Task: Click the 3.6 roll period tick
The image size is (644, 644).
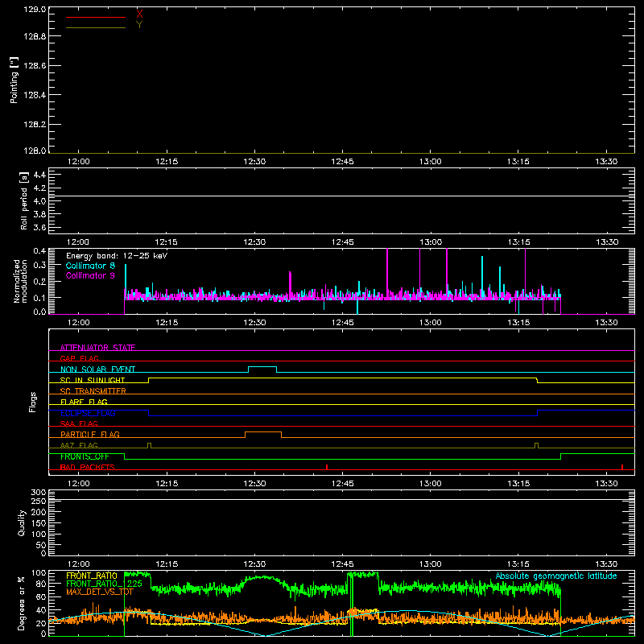Action: [39, 227]
